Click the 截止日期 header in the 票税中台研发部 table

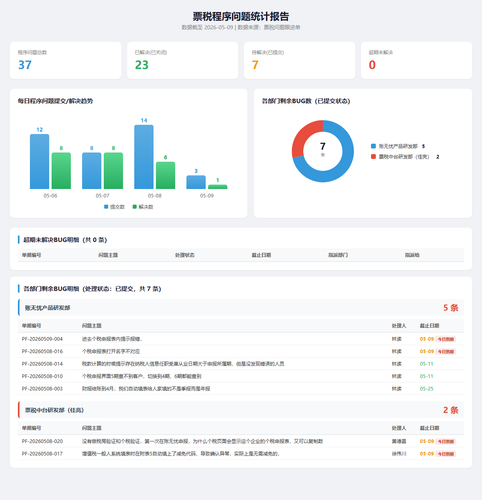click(x=429, y=428)
